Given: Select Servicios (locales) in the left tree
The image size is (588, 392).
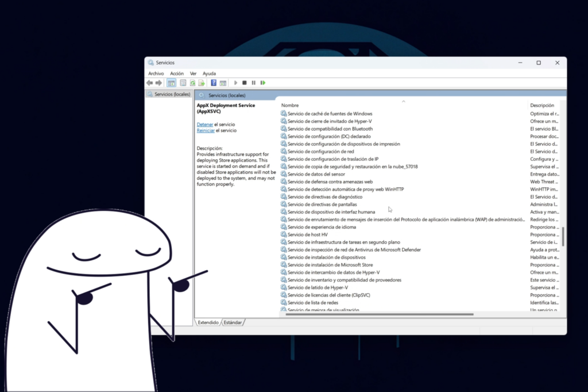Looking at the screenshot, I should (x=172, y=94).
